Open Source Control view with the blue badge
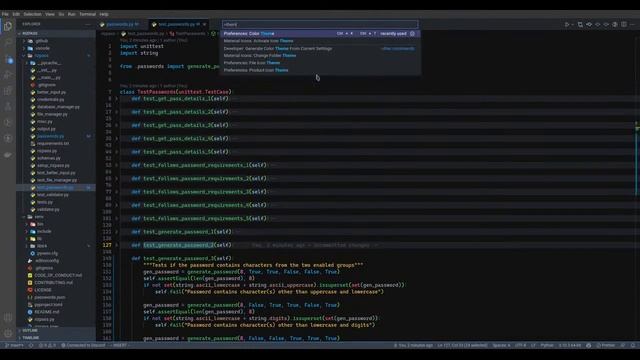The width and height of the screenshot is (640, 360). (8, 59)
